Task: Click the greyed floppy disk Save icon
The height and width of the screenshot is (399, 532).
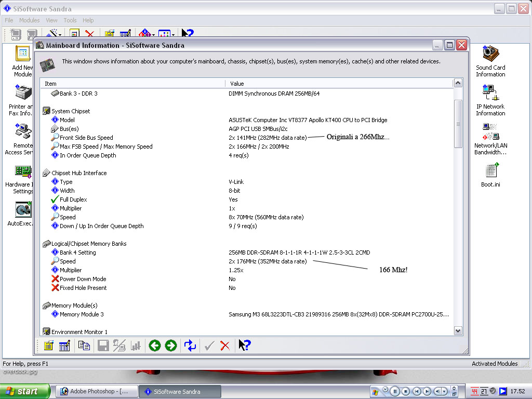Action: (x=103, y=345)
